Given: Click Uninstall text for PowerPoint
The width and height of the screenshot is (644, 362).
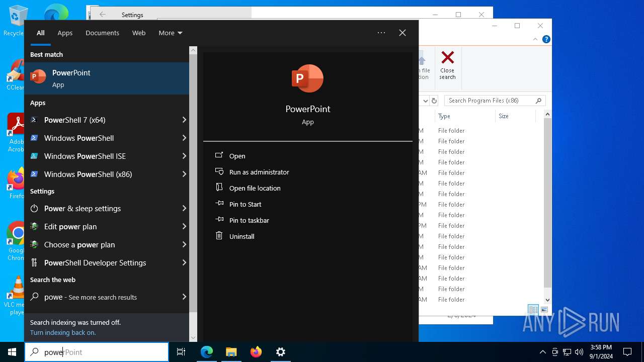Looking at the screenshot, I should click(x=242, y=236).
